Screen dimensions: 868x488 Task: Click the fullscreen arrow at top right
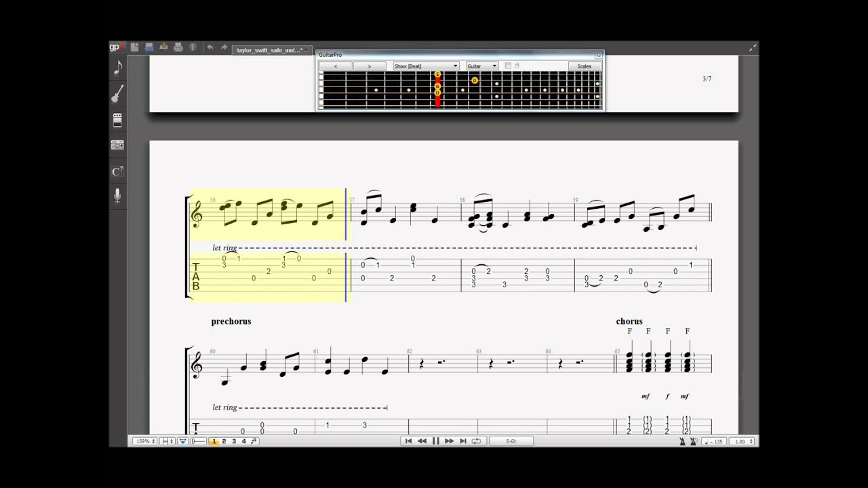tap(752, 48)
